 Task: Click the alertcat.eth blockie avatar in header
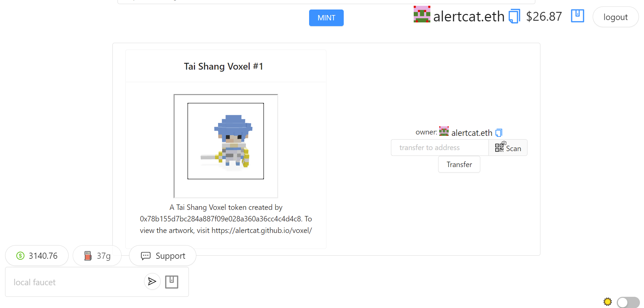pyautogui.click(x=422, y=14)
